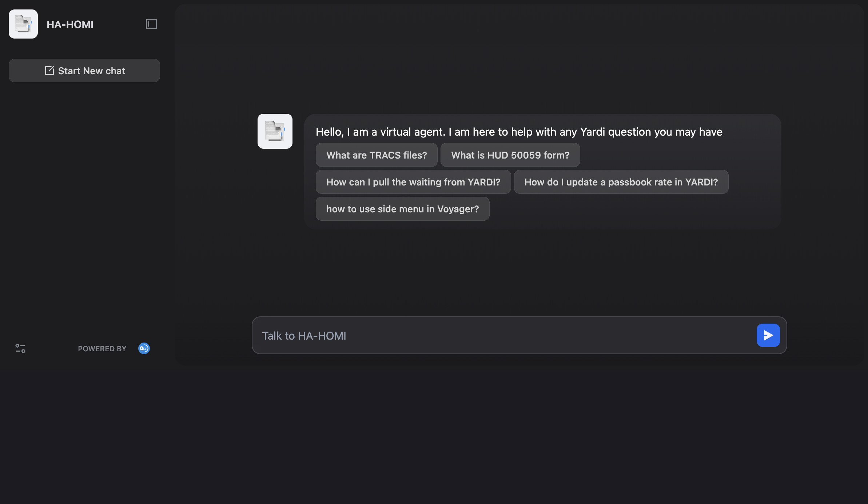The height and width of the screenshot is (504, 868).
Task: Send the message with the blue arrow button
Action: tap(768, 335)
